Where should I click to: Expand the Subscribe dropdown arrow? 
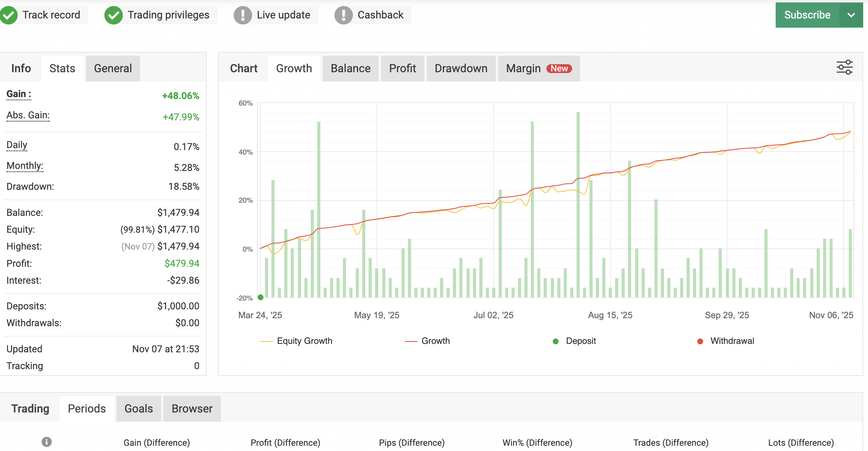pyautogui.click(x=851, y=15)
